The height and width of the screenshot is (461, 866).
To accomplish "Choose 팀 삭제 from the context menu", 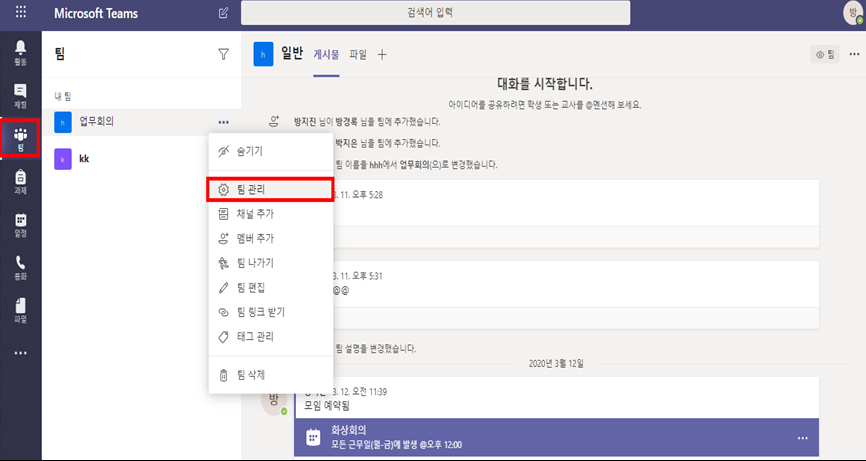I will click(271, 375).
